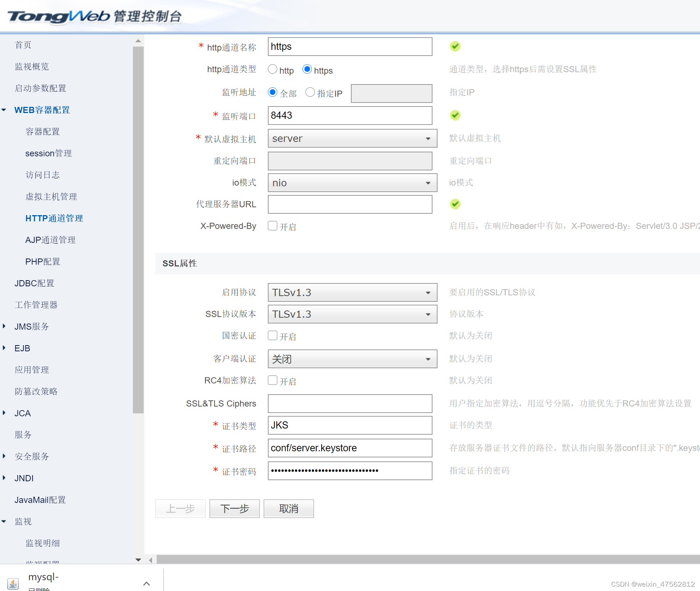Enable the 国密认证 开启 checkbox
Screen dimensions: 700x591
coord(273,335)
